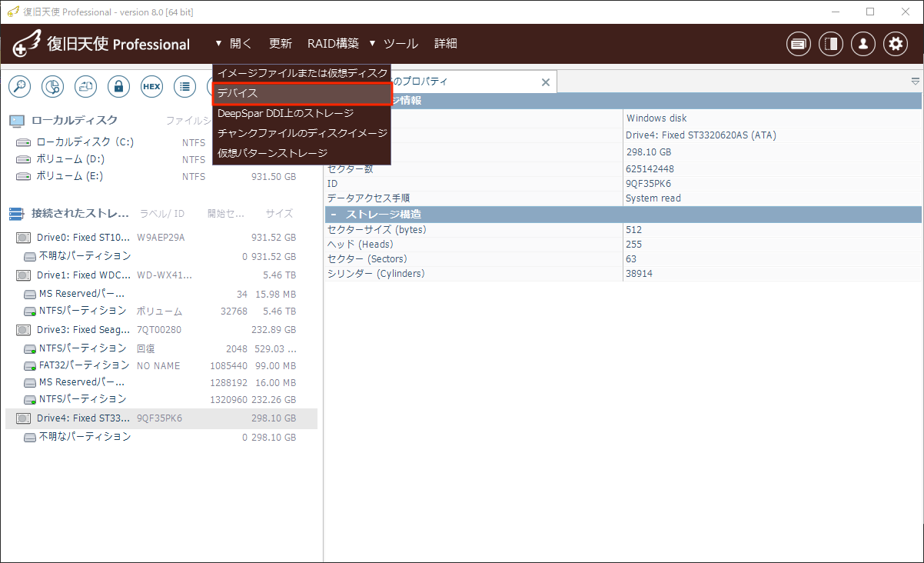Image resolution: width=924 pixels, height=563 pixels.
Task: Click the ラベル/ ID column header
Action: point(162,214)
